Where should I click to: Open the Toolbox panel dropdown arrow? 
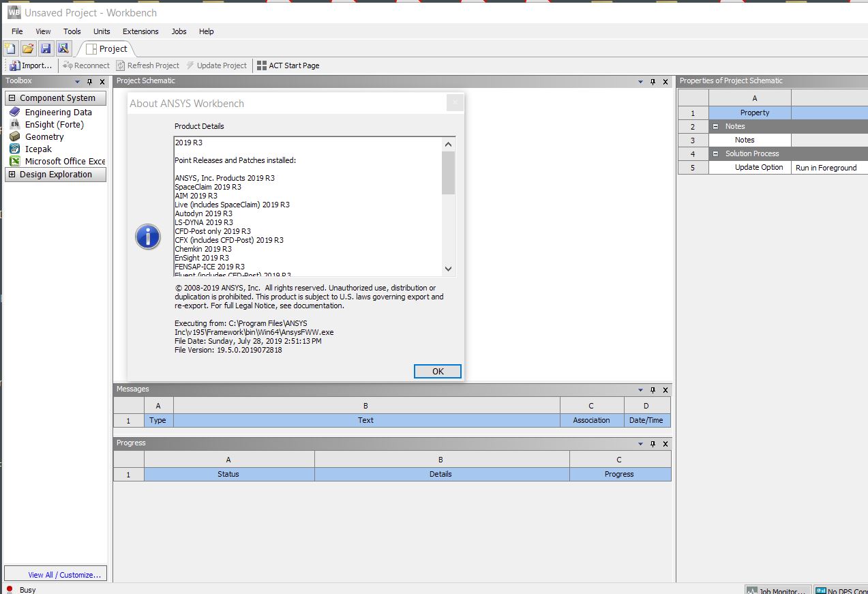78,82
